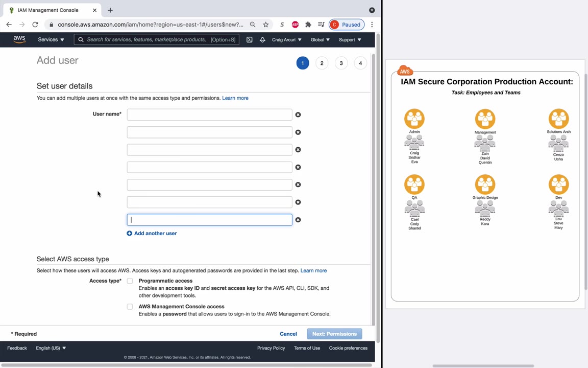Click the Paused profile button
This screenshot has width=588, height=368.
[347, 25]
